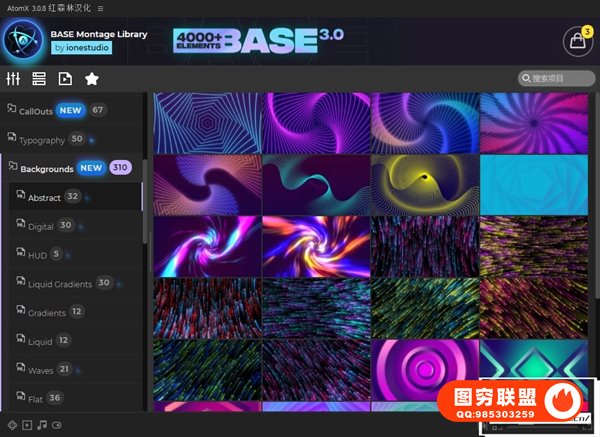The height and width of the screenshot is (437, 600).
Task: Open the shopping bag cart icon
Action: 576,42
